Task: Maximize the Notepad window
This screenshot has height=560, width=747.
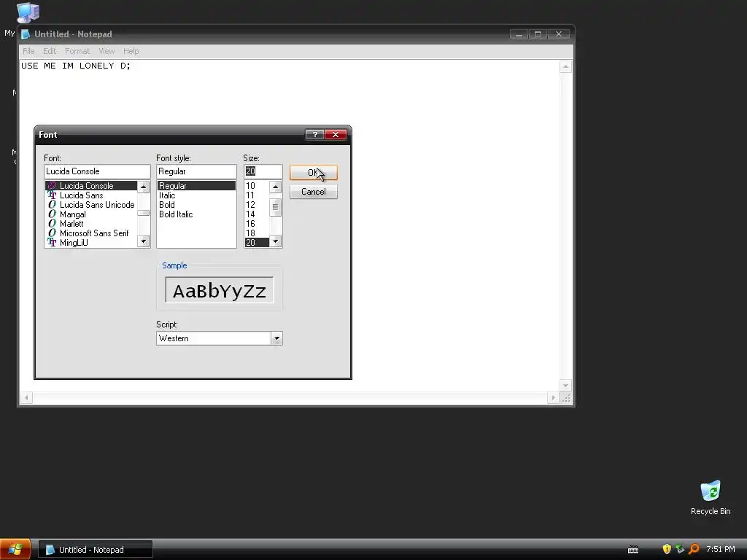Action: click(x=538, y=34)
